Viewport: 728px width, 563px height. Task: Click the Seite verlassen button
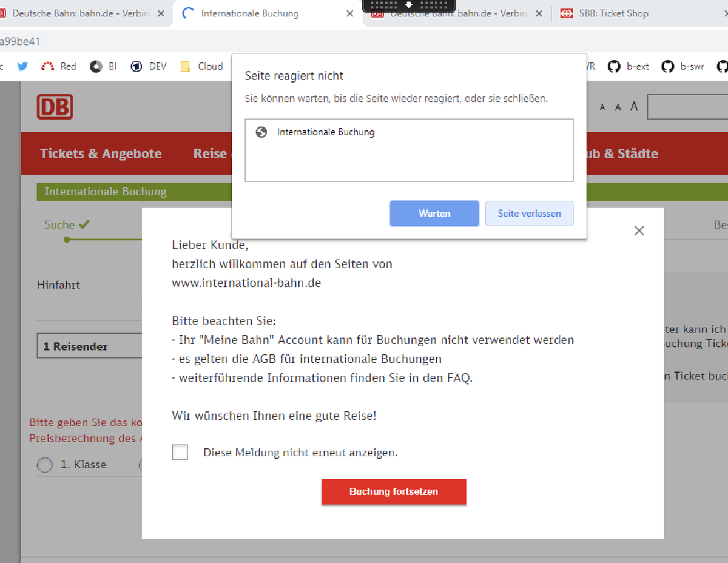(529, 214)
